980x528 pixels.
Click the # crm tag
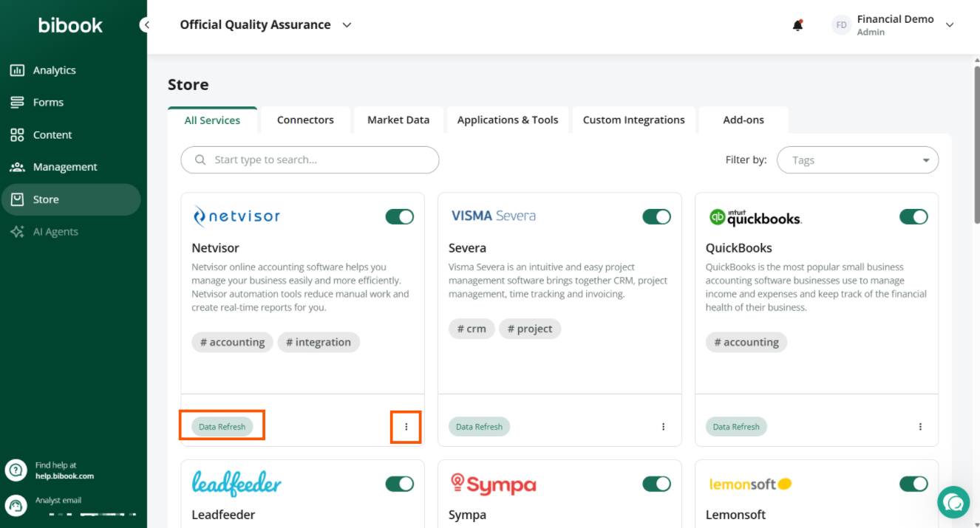pyautogui.click(x=472, y=329)
